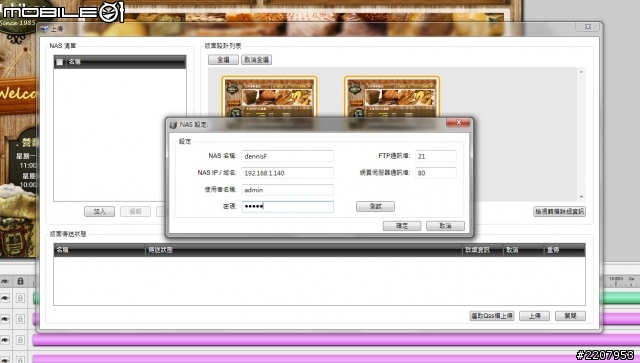Click the 取消全選 deselect-all button
The height and width of the screenshot is (363, 640).
coord(256,60)
